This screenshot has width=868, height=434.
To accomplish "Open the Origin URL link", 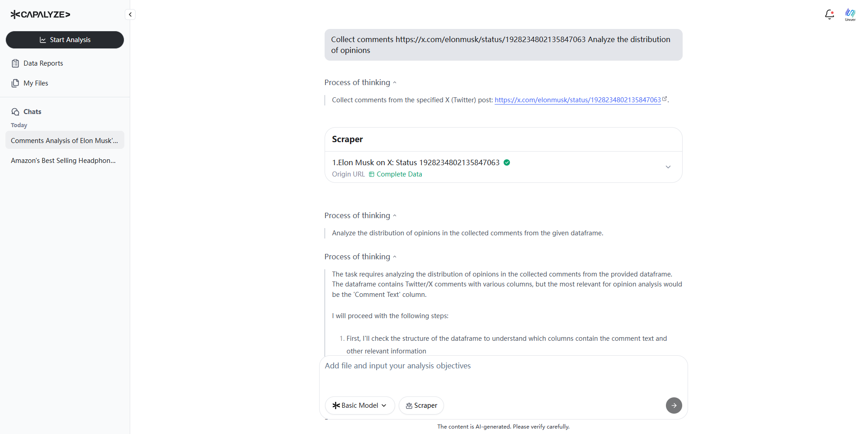I will 348,174.
